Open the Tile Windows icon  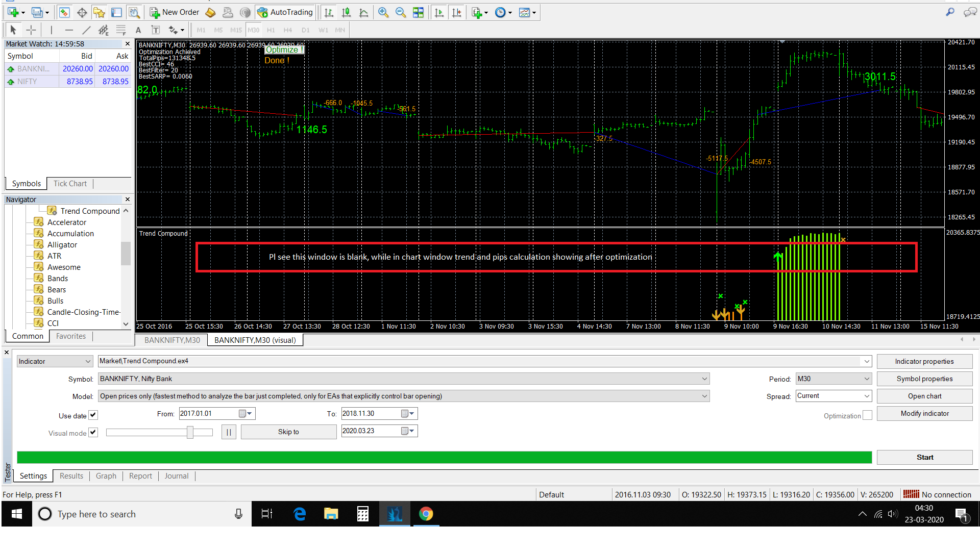tap(418, 13)
